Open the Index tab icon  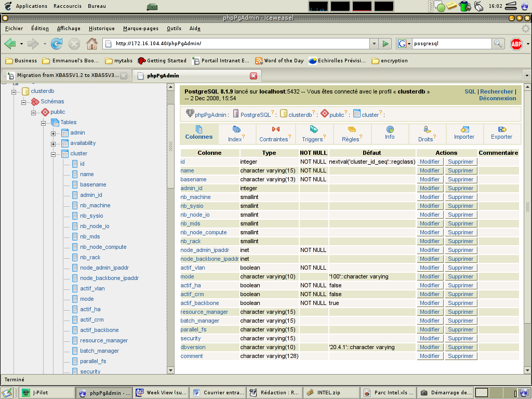click(236, 129)
